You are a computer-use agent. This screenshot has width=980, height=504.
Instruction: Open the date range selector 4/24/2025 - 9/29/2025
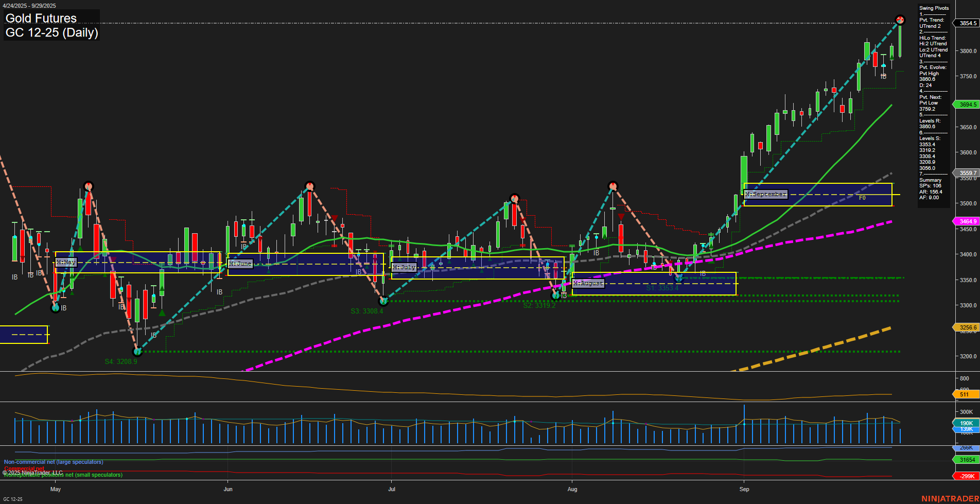[31, 6]
